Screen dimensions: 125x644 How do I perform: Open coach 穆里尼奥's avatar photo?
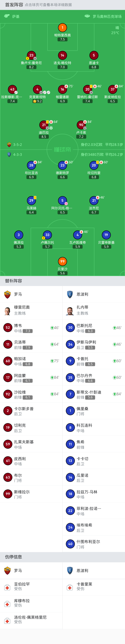(x=7, y=311)
